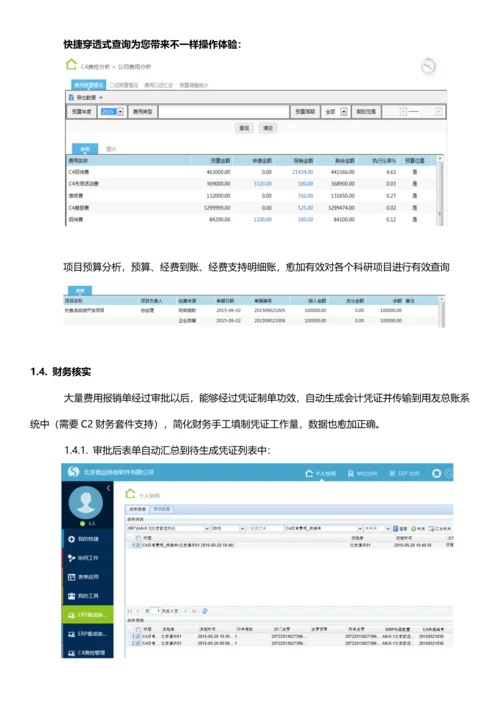Click the export data icon in the toolbar

tap(71, 97)
